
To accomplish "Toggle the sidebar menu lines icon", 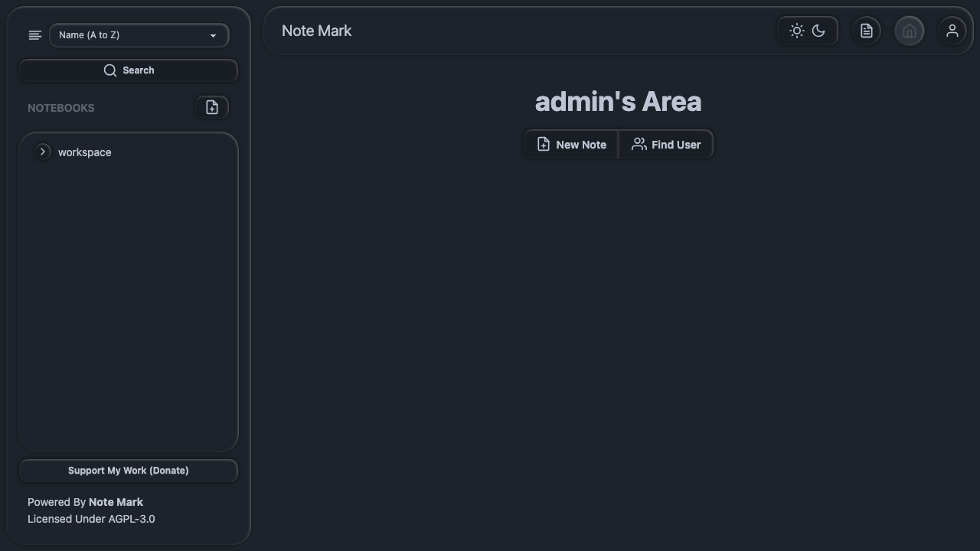I will (34, 35).
